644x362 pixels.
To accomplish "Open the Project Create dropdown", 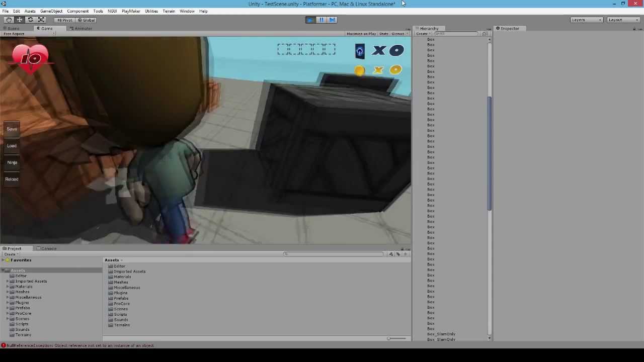I will click(11, 254).
